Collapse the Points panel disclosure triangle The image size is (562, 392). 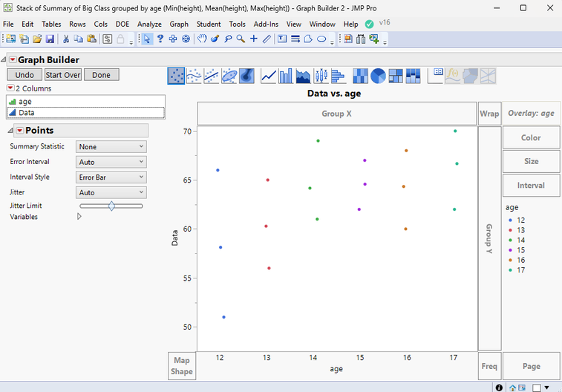pyautogui.click(x=10, y=131)
